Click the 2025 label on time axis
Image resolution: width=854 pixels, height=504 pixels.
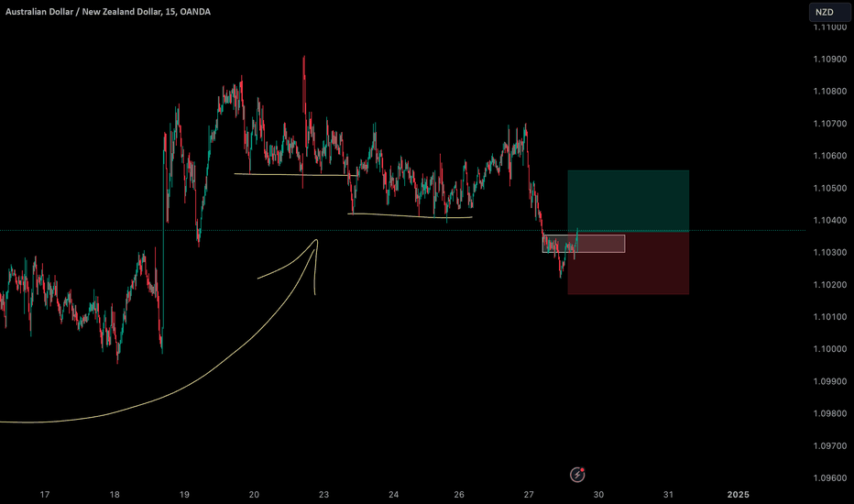[x=739, y=494]
